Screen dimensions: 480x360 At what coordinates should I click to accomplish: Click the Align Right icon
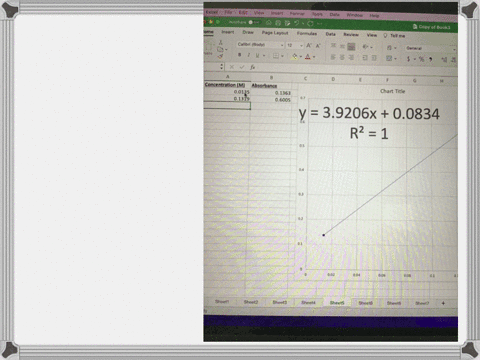click(x=351, y=58)
